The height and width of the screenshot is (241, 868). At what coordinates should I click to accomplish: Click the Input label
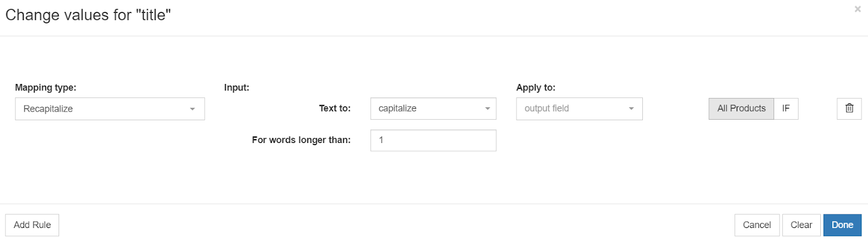(x=237, y=87)
